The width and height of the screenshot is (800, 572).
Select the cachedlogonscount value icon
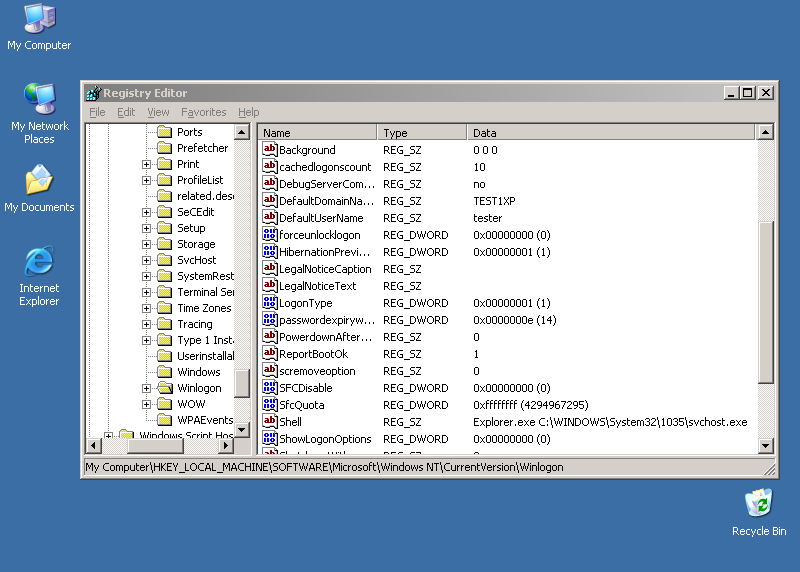(269, 166)
